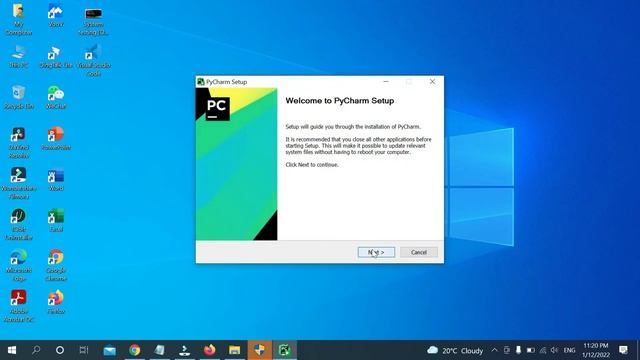Viewport: 640px width, 360px height.
Task: Select the Google Chrome desktop shortcut
Action: (x=56, y=265)
